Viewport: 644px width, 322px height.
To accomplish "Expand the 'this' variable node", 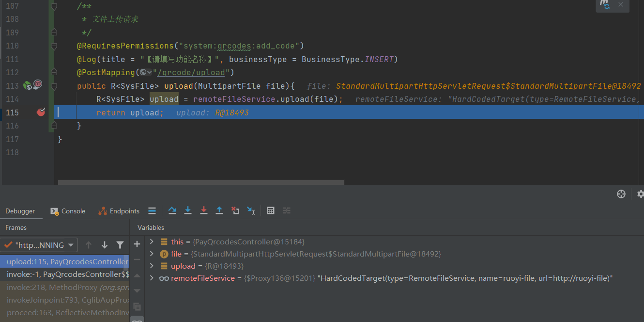I will (x=152, y=241).
